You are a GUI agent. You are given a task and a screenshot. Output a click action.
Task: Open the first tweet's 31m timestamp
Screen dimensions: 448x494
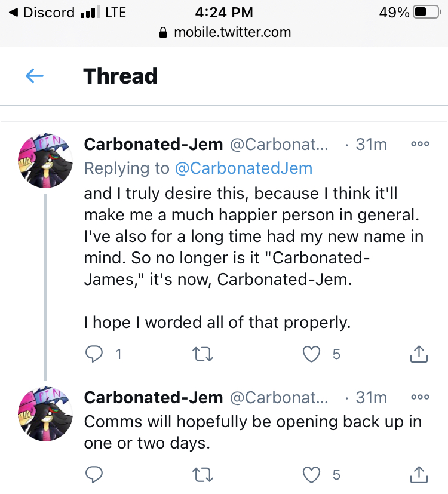pos(371,145)
